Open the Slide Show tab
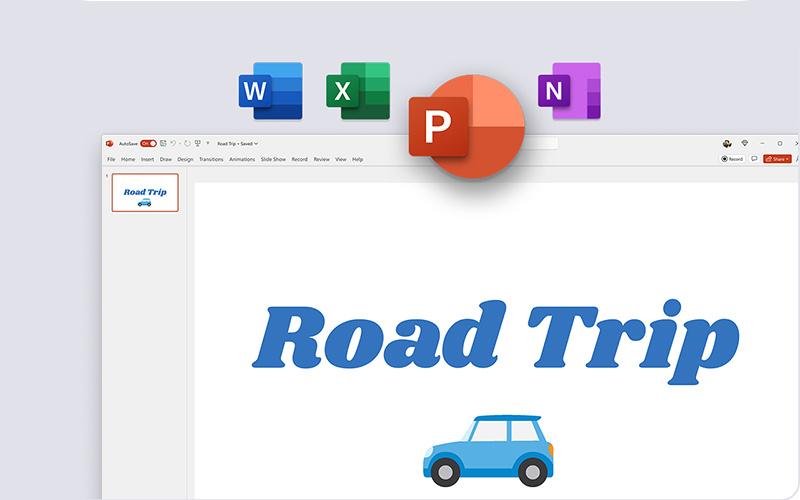 tap(273, 159)
